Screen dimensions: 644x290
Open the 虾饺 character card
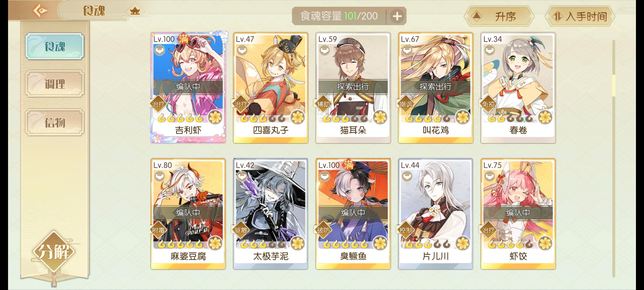(518, 214)
